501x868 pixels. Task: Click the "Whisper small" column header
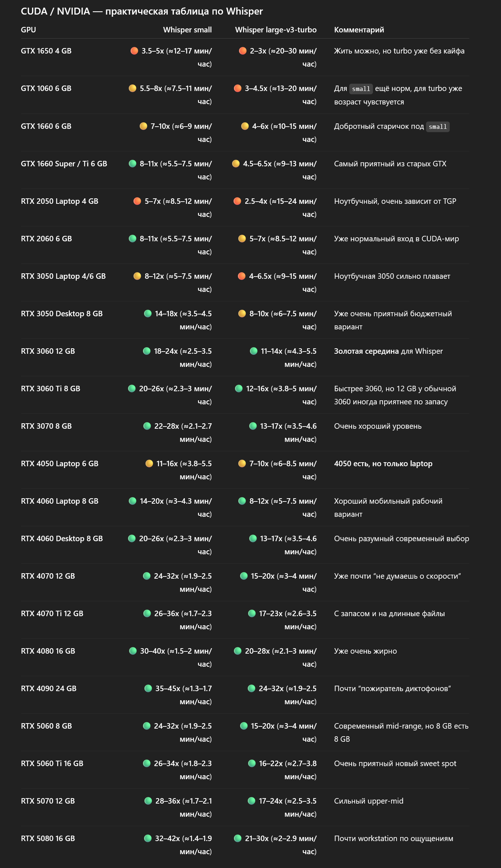(187, 30)
